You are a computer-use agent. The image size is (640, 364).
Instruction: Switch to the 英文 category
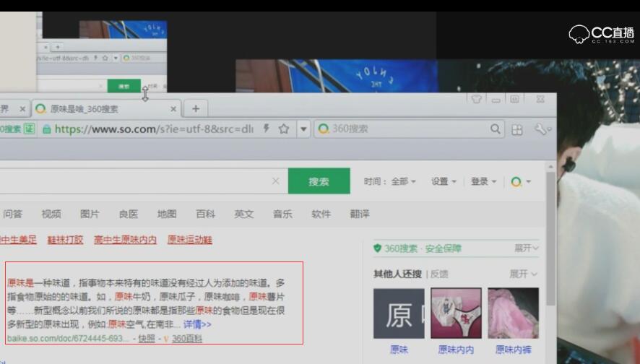(244, 214)
